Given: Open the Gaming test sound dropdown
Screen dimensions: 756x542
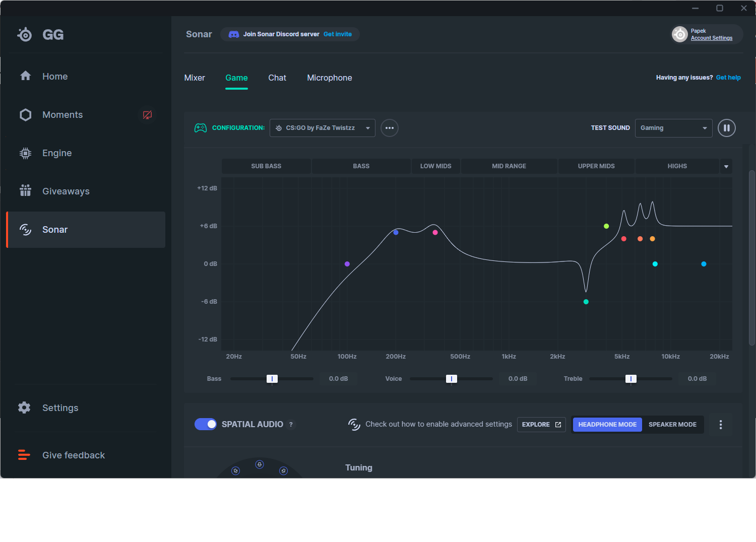Looking at the screenshot, I should (x=674, y=128).
